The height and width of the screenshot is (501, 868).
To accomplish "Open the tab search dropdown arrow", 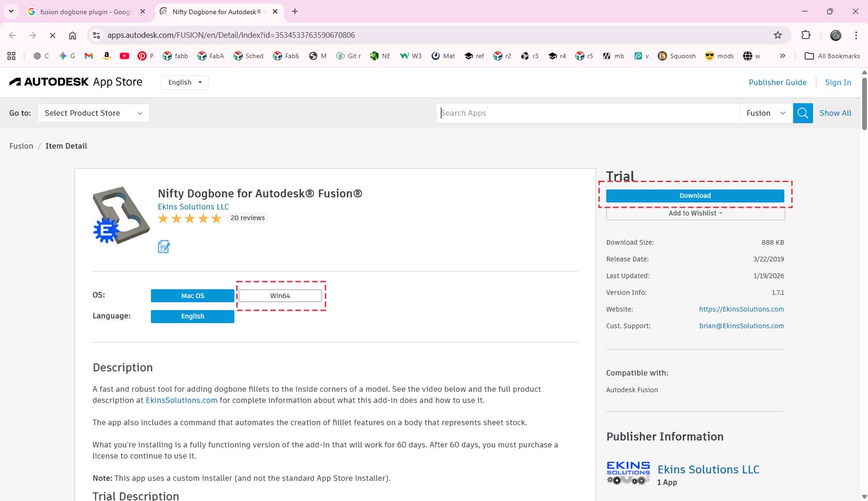I will coord(11,11).
